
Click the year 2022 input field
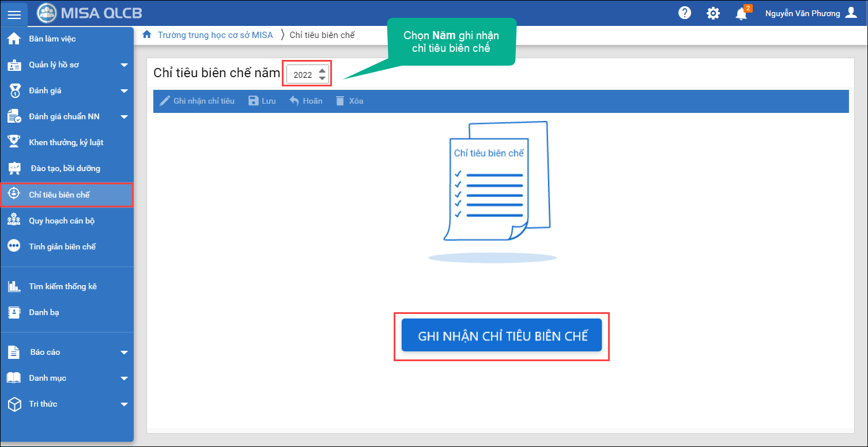coord(303,75)
